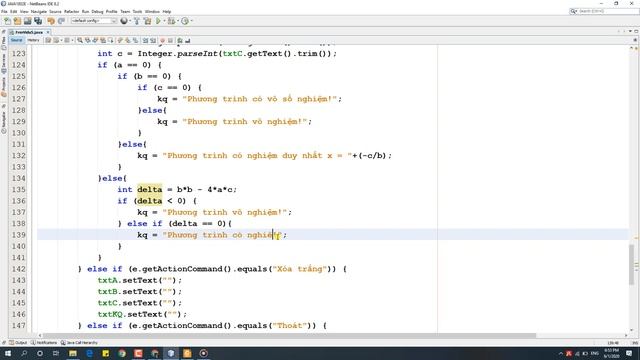Click the horizontal scrollbar of the editor
The width and height of the screenshot is (640, 360).
pos(288,336)
